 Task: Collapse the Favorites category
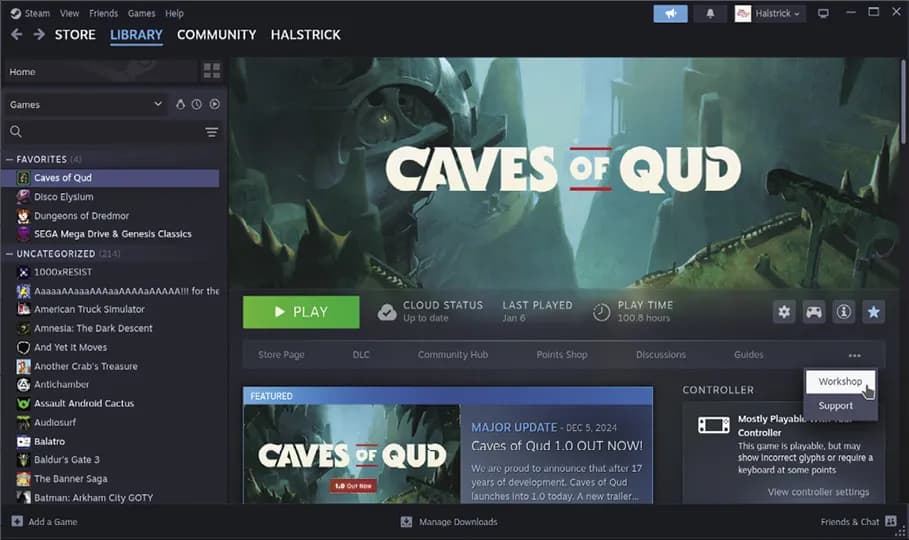point(10,159)
